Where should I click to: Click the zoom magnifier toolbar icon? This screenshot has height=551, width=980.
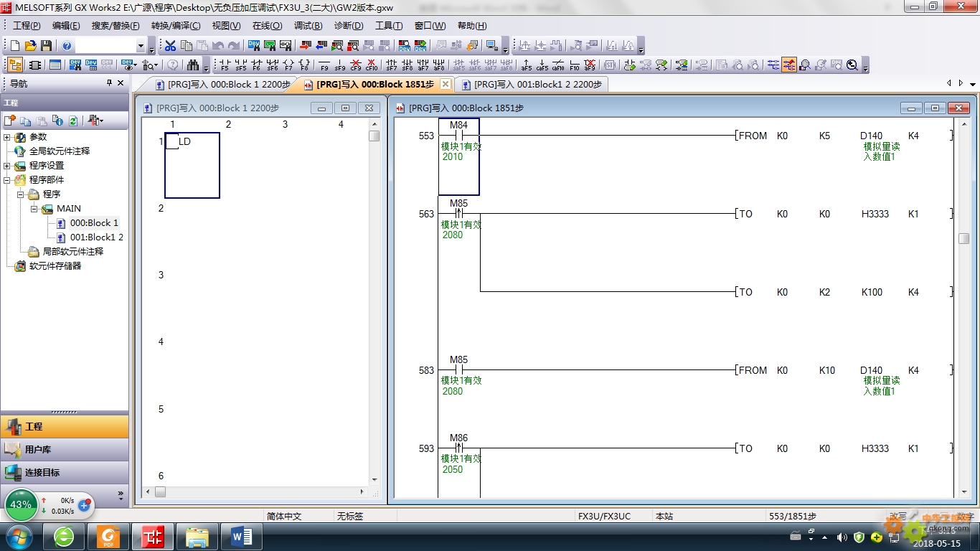point(852,65)
